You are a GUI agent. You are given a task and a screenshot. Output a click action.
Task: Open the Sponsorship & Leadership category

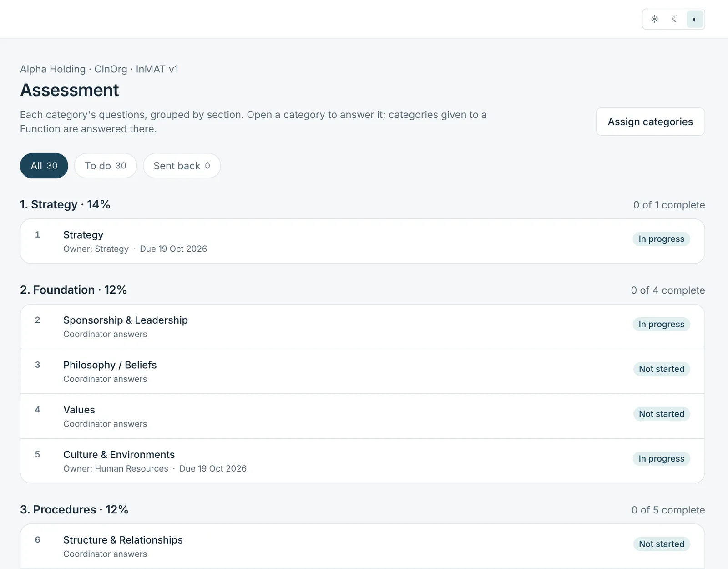(362, 326)
